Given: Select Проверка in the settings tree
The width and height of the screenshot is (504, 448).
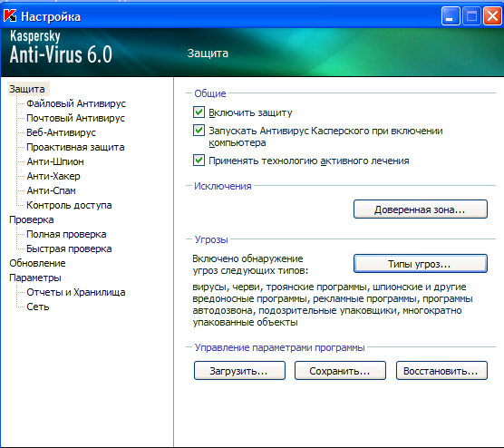Looking at the screenshot, I should click(32, 219).
